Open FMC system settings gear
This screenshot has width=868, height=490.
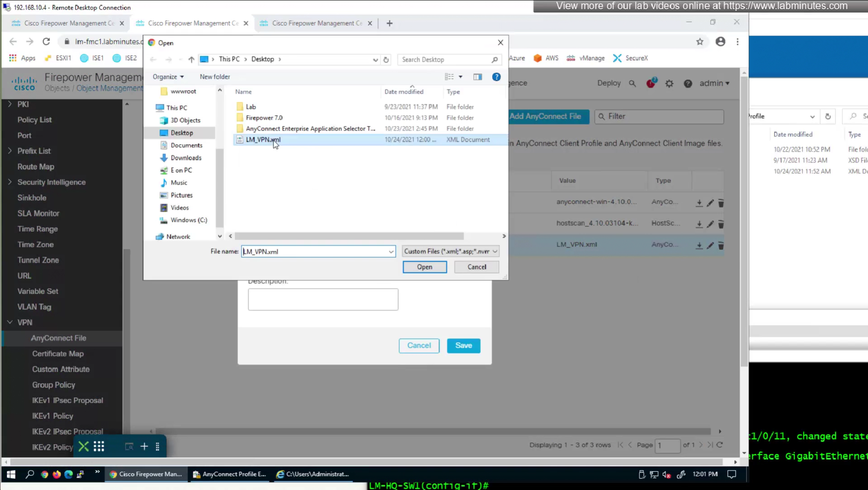click(669, 83)
